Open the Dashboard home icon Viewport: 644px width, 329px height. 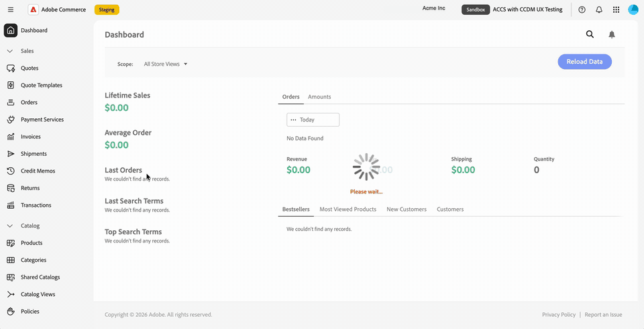[11, 30]
